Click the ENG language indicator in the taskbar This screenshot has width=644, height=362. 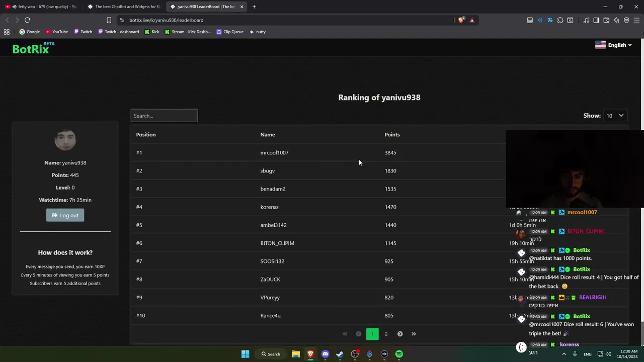[587, 354]
